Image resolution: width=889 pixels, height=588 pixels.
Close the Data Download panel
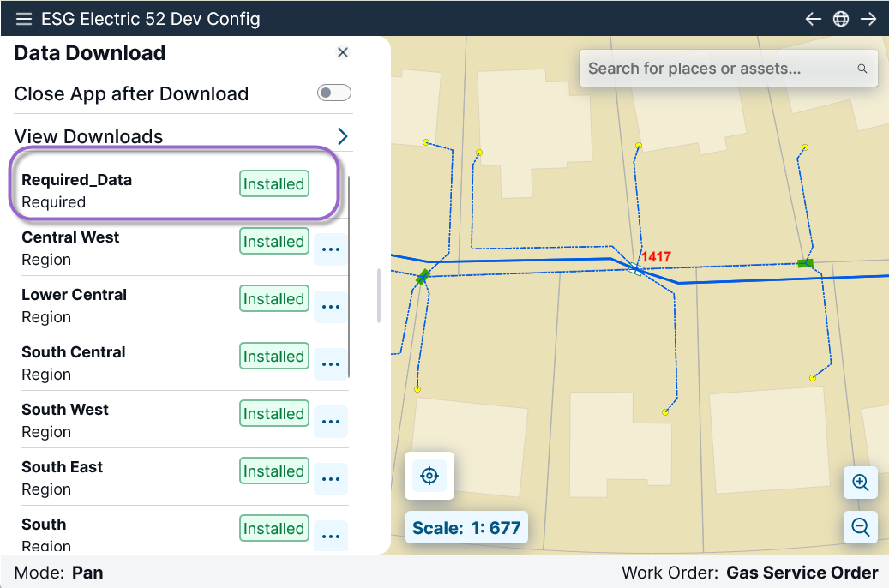click(342, 53)
